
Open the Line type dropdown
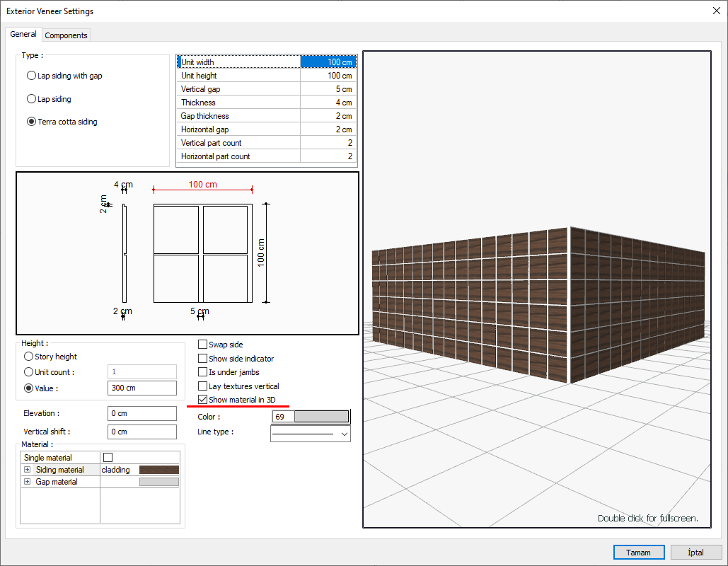click(x=345, y=433)
